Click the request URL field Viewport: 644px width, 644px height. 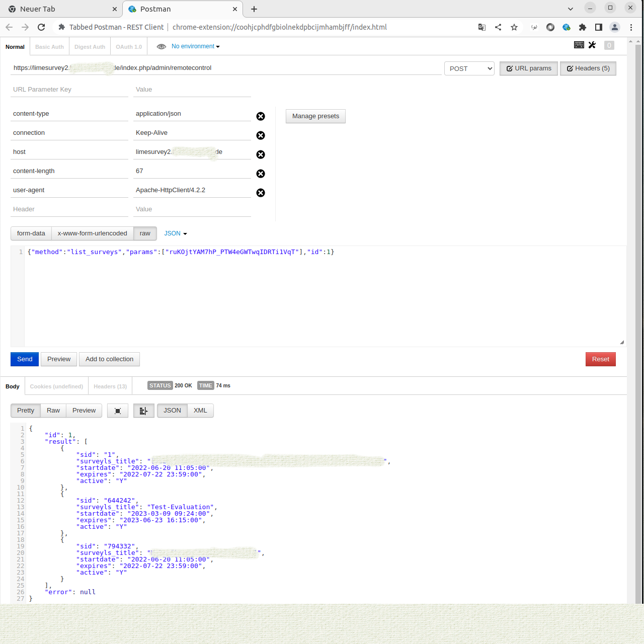226,68
